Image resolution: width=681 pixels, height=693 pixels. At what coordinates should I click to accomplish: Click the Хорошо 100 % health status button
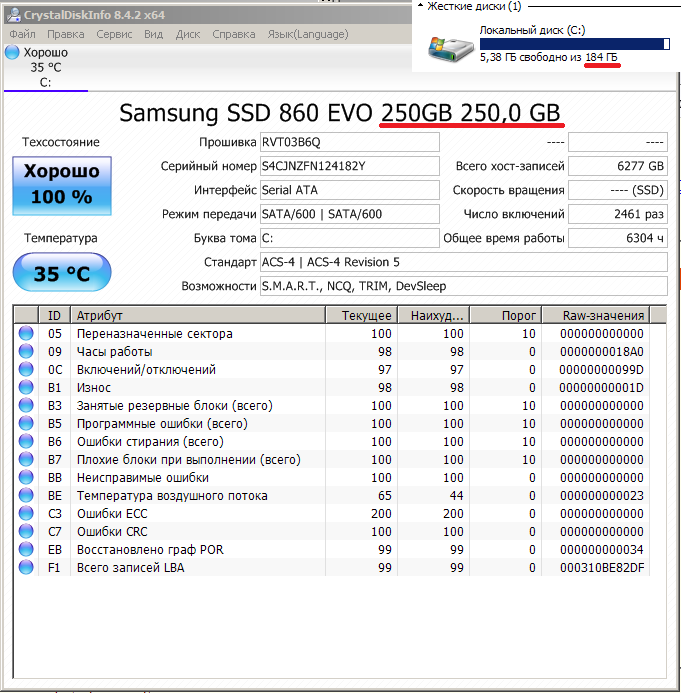(x=62, y=186)
